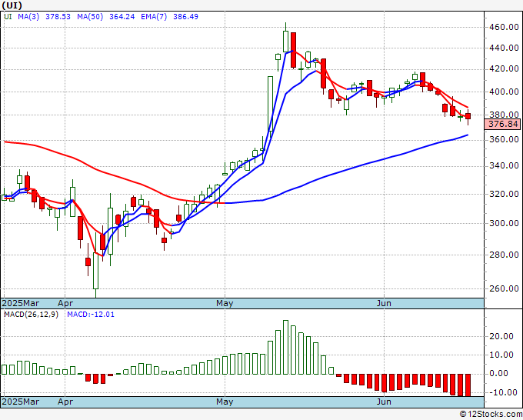Click the May label on price chart axis
The width and height of the screenshot is (523, 420).
click(x=225, y=304)
